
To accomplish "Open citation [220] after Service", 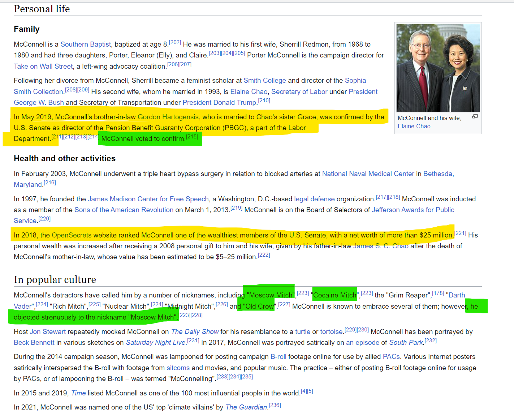I will tap(44, 219).
